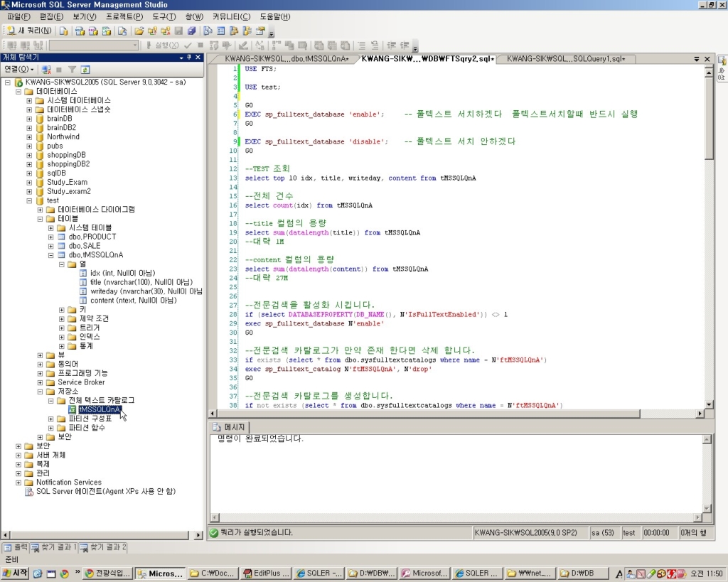Open a new Analysis Services XMLA Query
Screen dimensions: 728x582
[107, 31]
